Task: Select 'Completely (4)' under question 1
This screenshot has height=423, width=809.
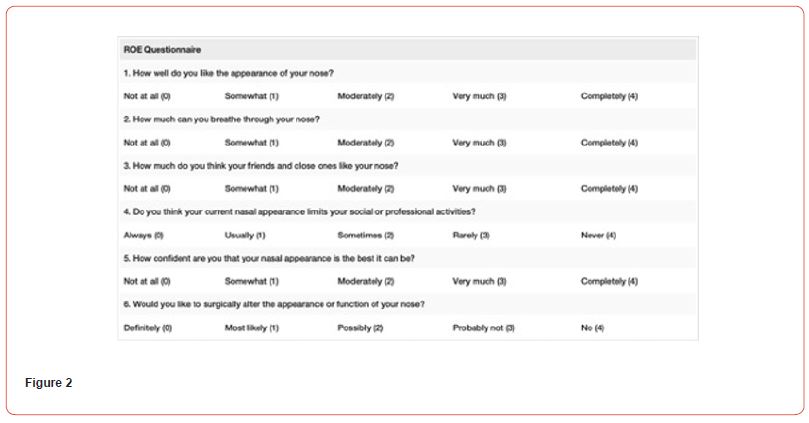Action: pyautogui.click(x=609, y=96)
